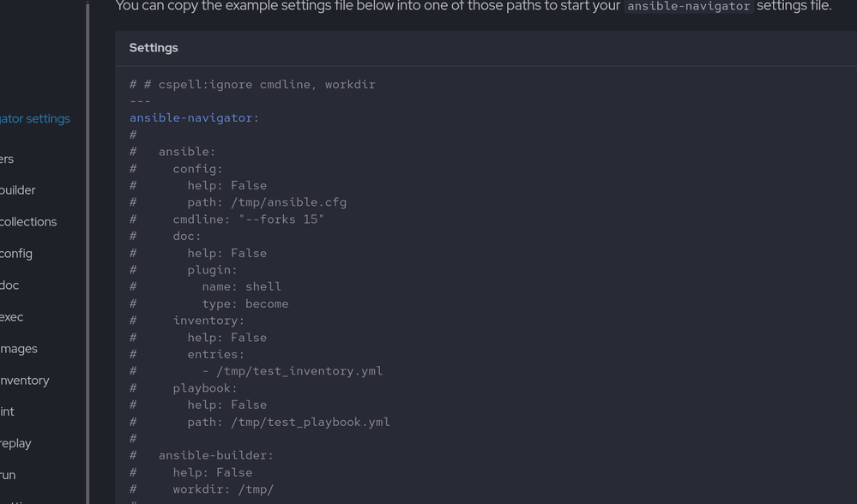Screen dimensions: 857x504
Task: Open the lint sidebar link
Action: 8,412
